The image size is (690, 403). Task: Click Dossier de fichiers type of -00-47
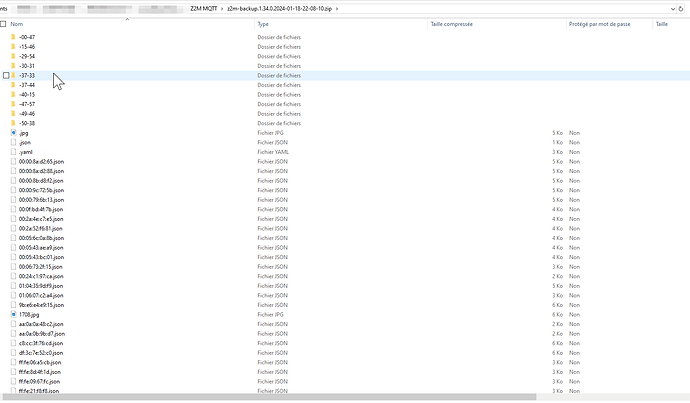[x=279, y=37]
